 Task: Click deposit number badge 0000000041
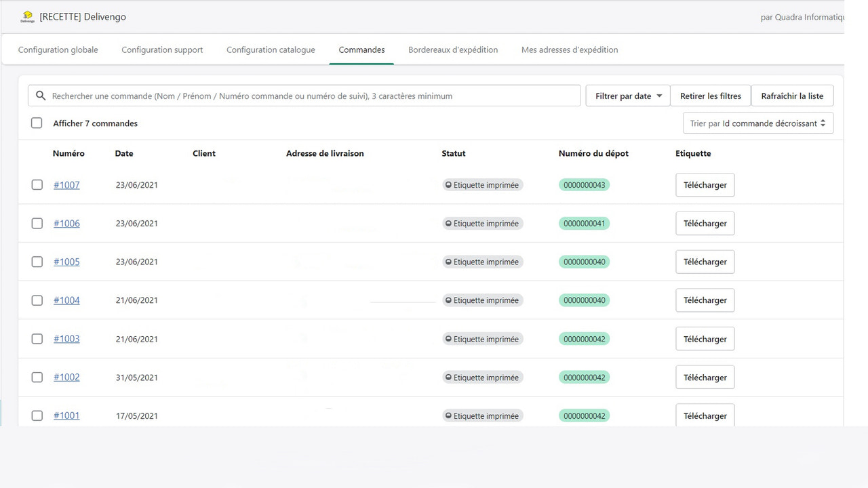(x=584, y=224)
